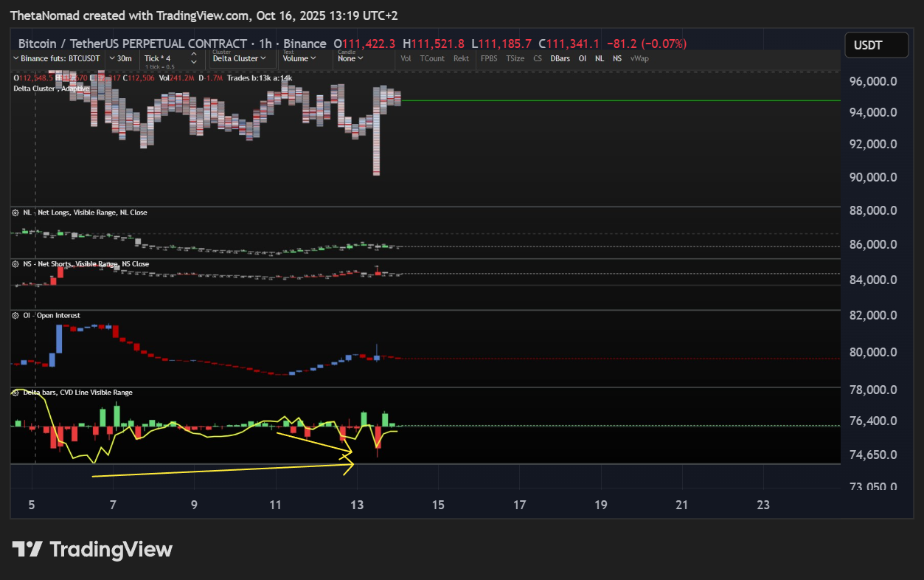Click the 23 label on the time axis
924x580 pixels.
coord(763,505)
